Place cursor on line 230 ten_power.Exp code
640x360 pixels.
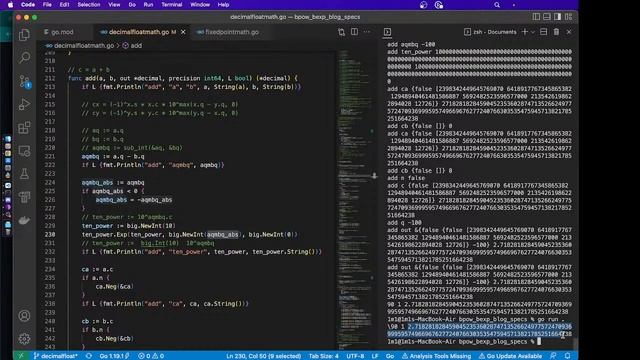pos(190,234)
